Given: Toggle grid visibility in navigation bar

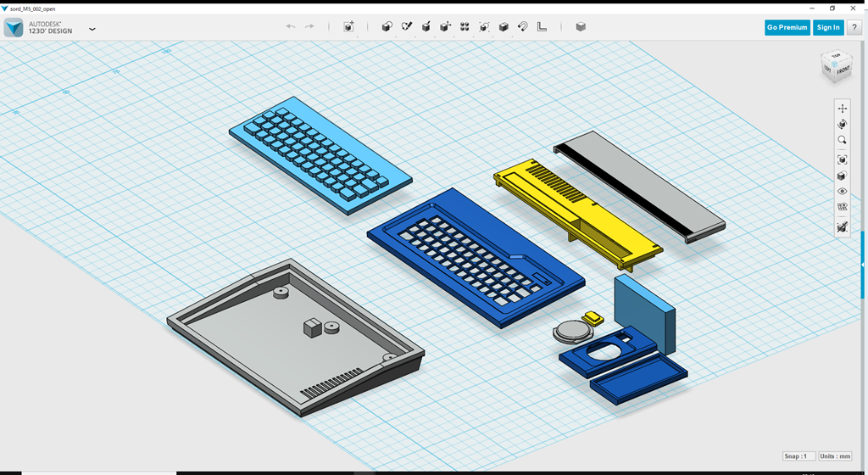Looking at the screenshot, I should tap(842, 207).
